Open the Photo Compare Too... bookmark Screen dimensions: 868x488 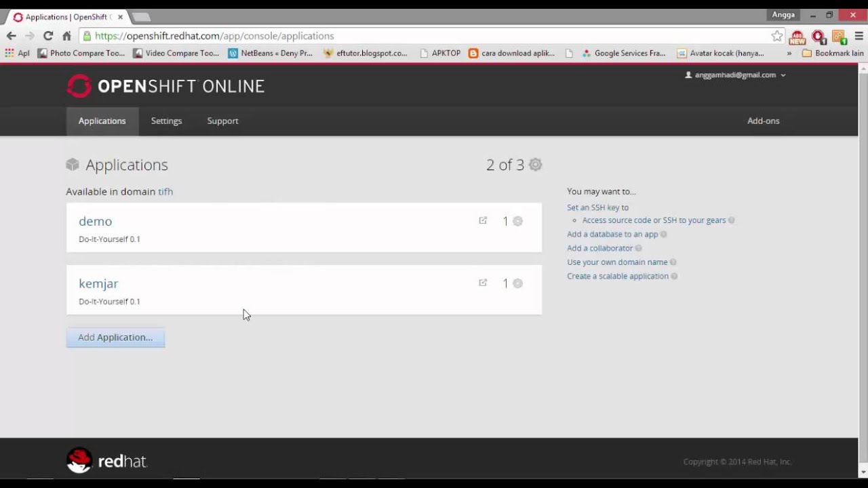(81, 53)
